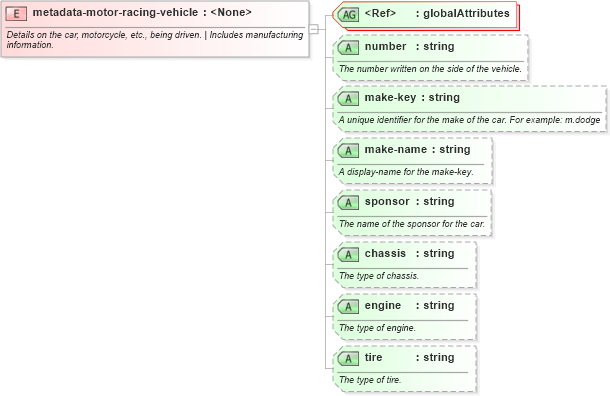Image resolution: width=610 pixels, height=396 pixels.
Task: Click 'The type of engine.' description
Action: tap(377, 328)
